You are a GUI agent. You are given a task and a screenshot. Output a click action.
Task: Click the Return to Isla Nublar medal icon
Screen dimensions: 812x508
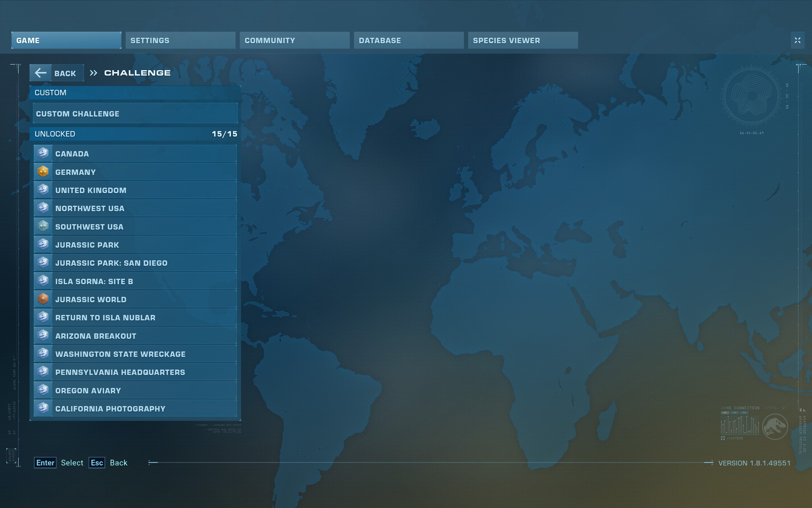pos(43,317)
